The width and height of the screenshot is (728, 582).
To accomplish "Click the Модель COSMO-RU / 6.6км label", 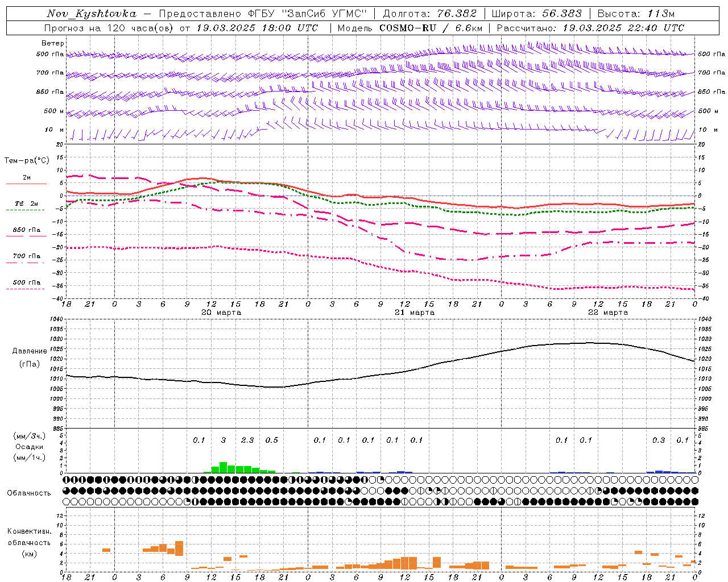I will pyautogui.click(x=410, y=28).
